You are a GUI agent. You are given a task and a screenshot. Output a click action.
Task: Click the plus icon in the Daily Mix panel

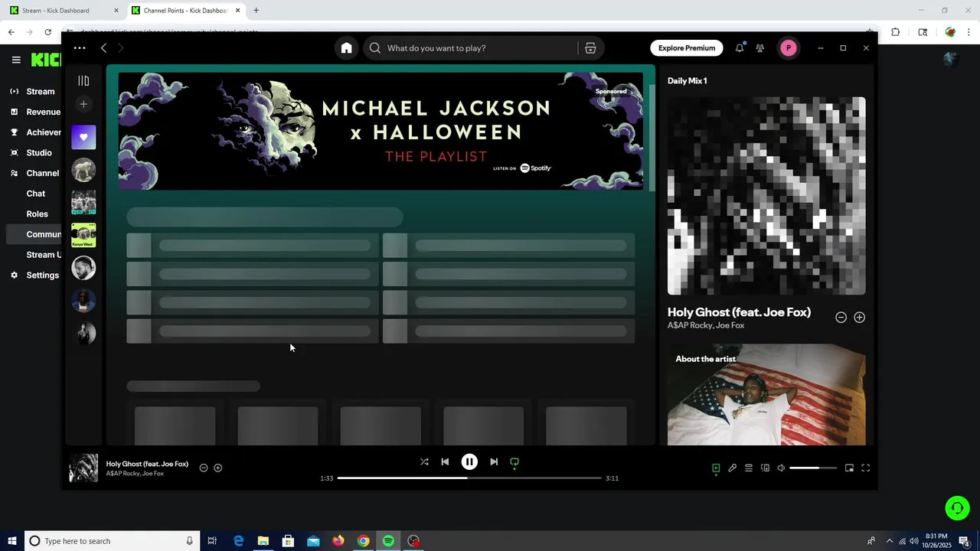(859, 318)
